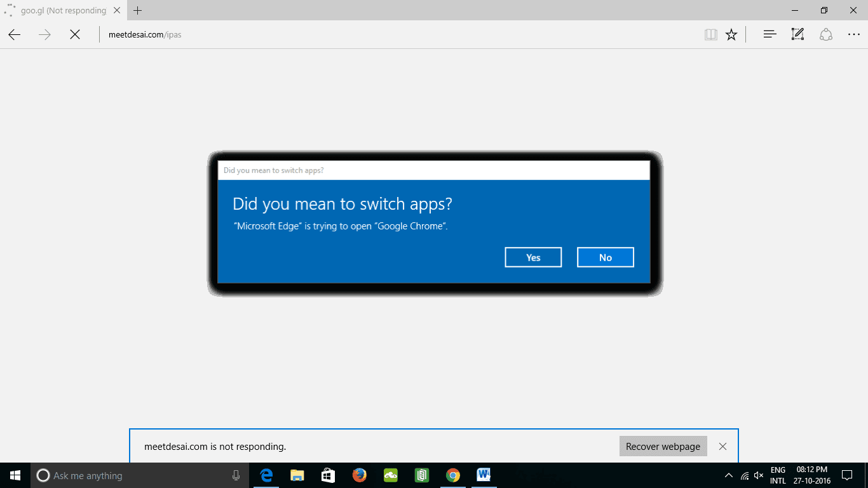The width and height of the screenshot is (868, 488).
Task: Open the Windows Start menu
Action: (x=15, y=475)
